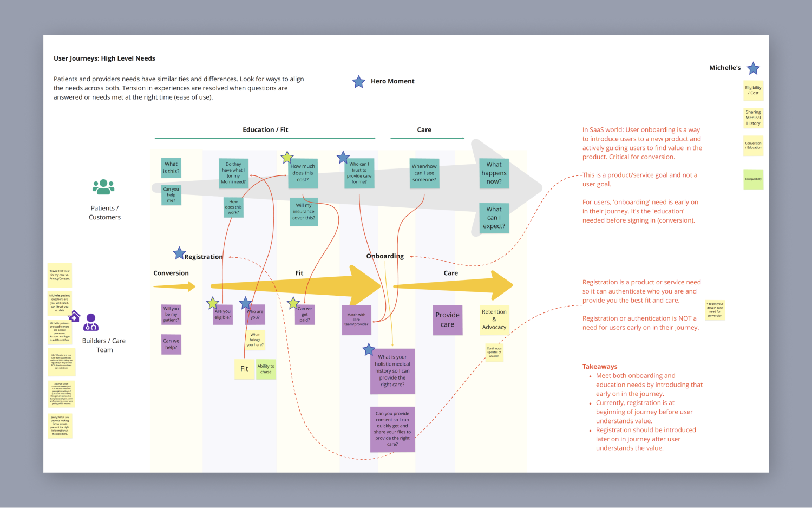Click the 'Travis: test trust' yellow sticky
The image size is (812, 508).
tap(60, 275)
